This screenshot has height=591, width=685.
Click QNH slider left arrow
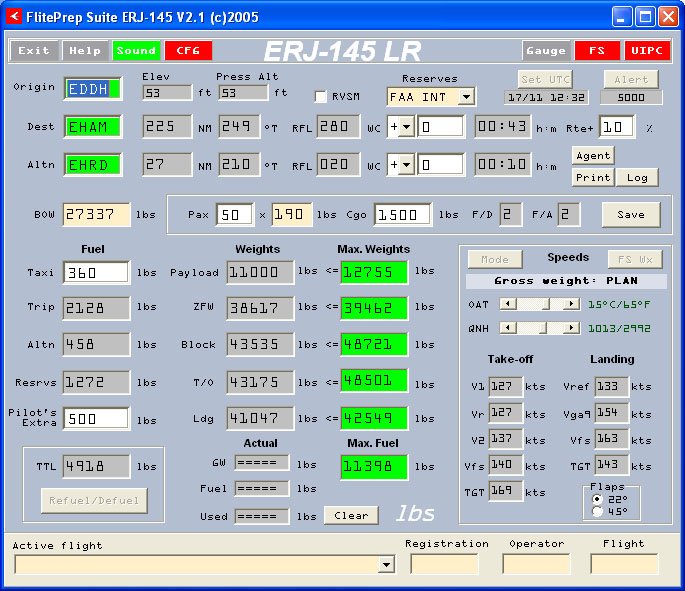click(508, 328)
